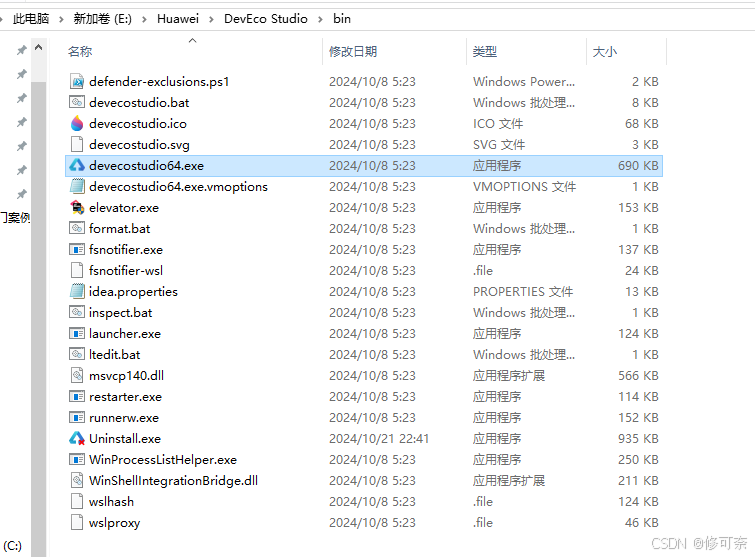Click the Uninstall.exe icon
The image size is (755, 557).
[x=77, y=439]
